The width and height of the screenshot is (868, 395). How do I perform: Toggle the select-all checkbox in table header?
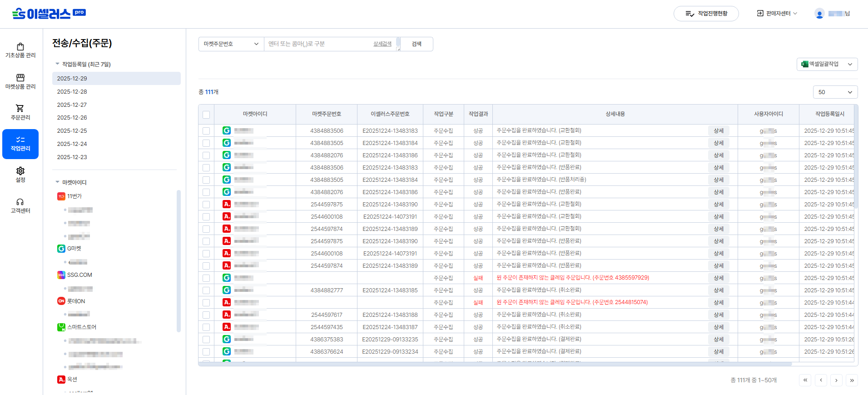click(206, 115)
